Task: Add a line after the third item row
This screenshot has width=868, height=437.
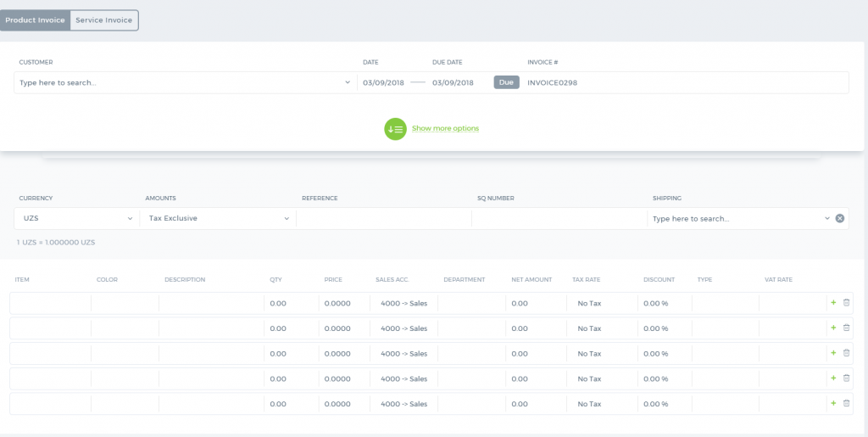Action: [x=833, y=353]
